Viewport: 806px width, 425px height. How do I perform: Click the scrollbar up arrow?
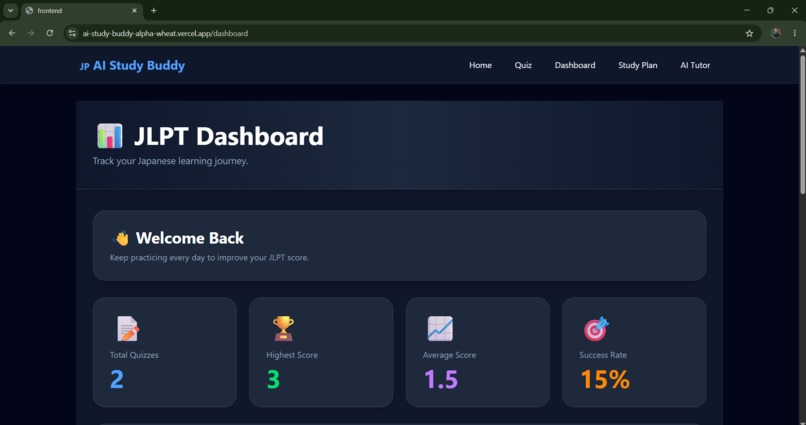click(802, 50)
